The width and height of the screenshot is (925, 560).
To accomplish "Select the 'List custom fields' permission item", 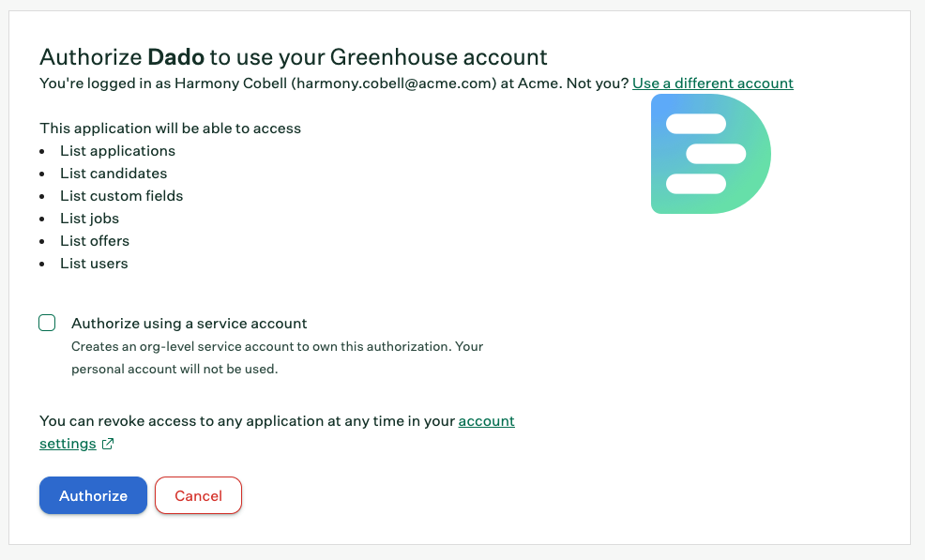I will click(x=122, y=196).
